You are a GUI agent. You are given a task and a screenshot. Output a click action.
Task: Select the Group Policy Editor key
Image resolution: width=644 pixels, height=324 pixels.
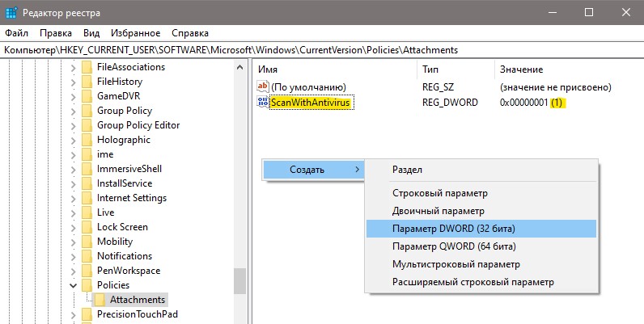point(138,125)
